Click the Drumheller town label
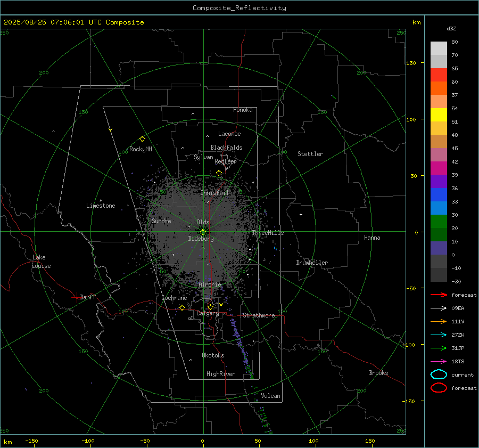479x448 pixels. pos(312,263)
